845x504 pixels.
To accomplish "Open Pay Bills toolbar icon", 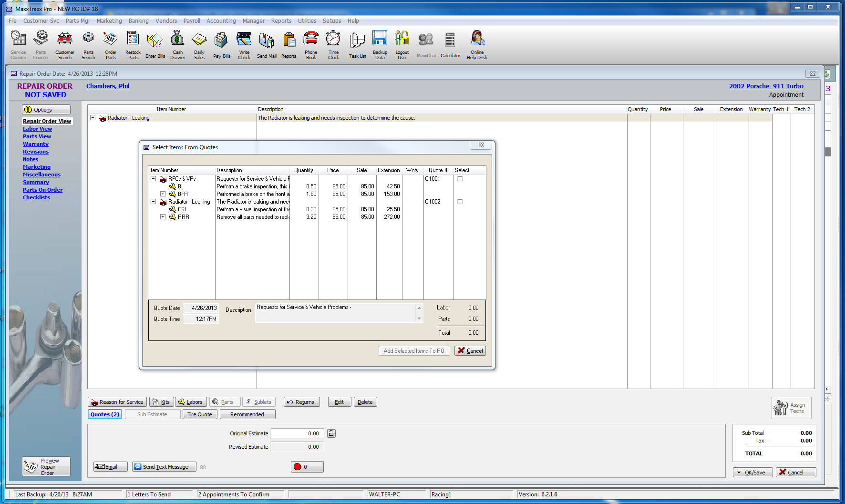I will click(221, 45).
